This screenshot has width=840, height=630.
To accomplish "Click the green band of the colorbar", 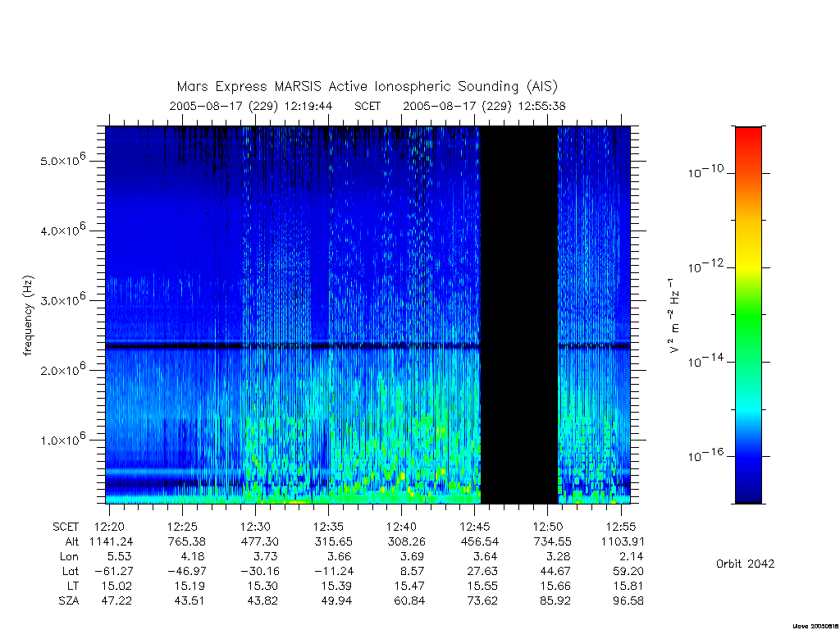I will pos(748,316).
